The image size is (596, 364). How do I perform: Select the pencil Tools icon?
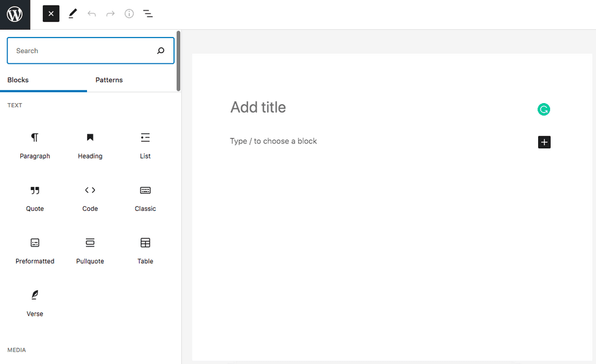tap(73, 14)
